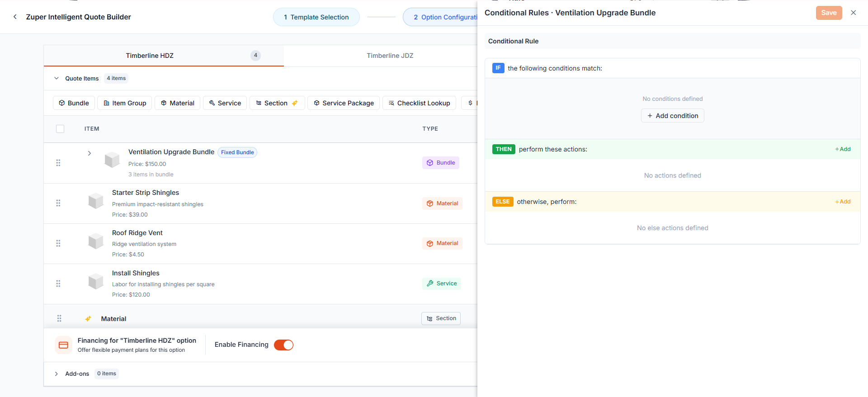Screen dimensions: 868x397
Task: Click the '4 items' count label
Action: (x=116, y=78)
